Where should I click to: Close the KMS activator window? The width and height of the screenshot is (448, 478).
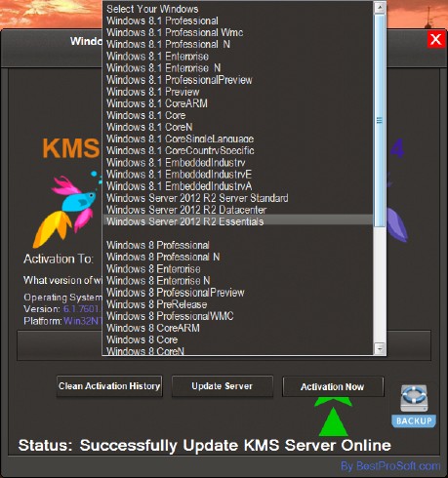point(436,40)
